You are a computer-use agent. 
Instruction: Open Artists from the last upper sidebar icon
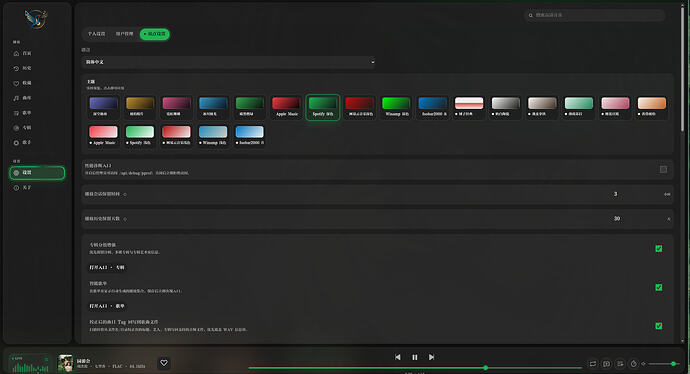[16, 143]
